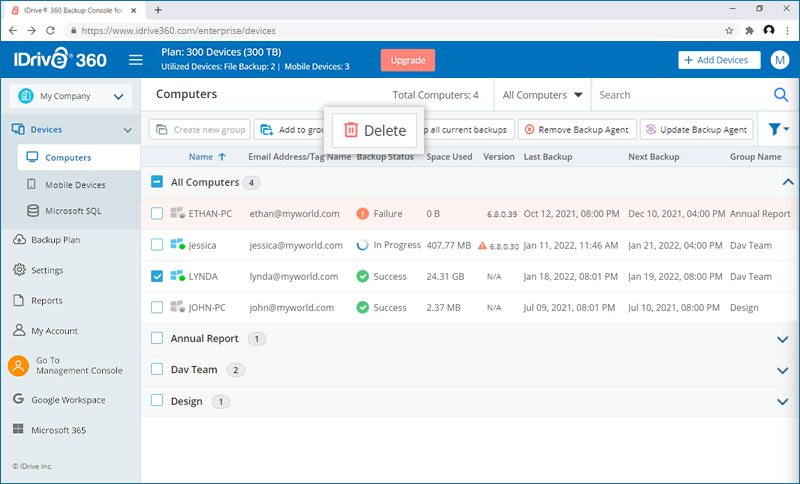Expand the Annual Report group
Screen dimensions: 800x484
[x=783, y=339]
